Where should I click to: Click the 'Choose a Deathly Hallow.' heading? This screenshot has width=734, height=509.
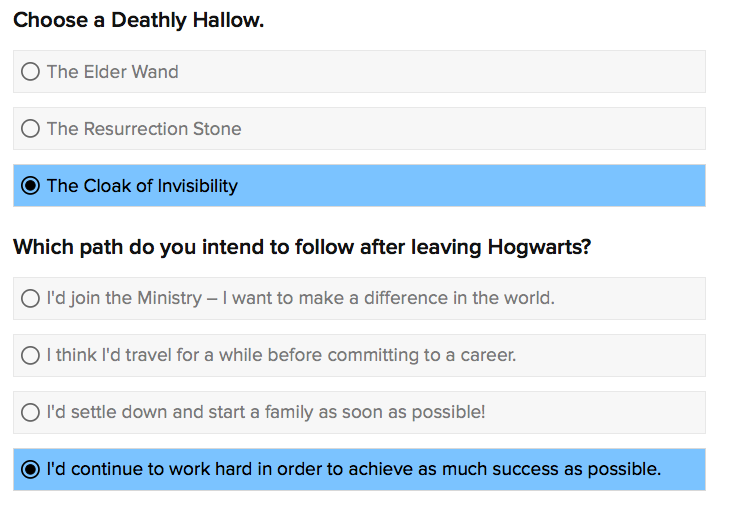pos(139,20)
